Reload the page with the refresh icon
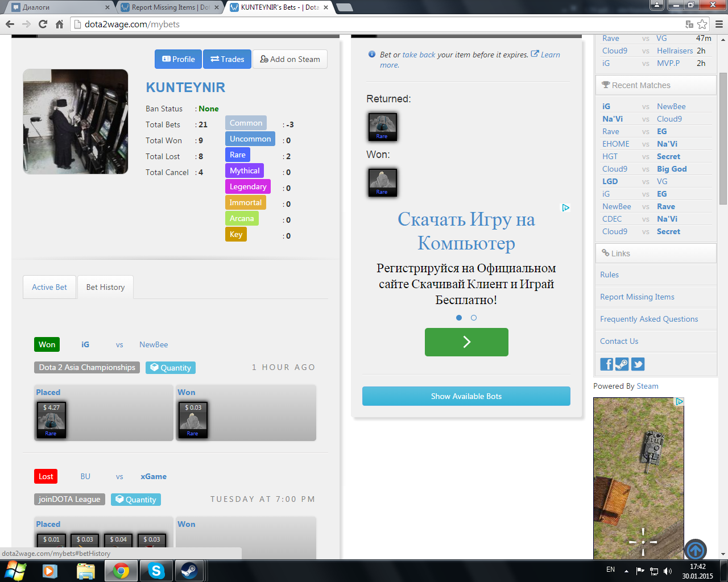The height and width of the screenshot is (582, 728). [43, 24]
